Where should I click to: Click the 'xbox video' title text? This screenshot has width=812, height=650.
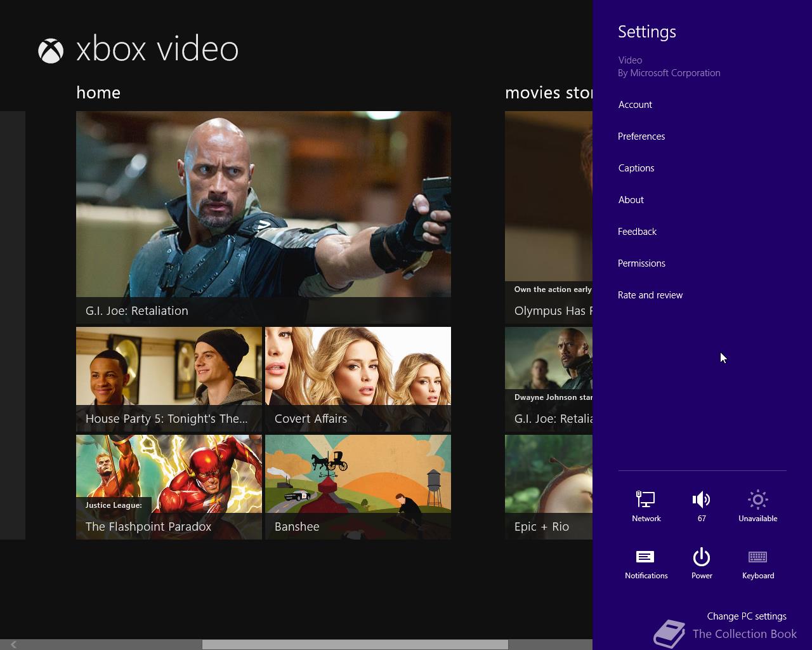[157, 49]
